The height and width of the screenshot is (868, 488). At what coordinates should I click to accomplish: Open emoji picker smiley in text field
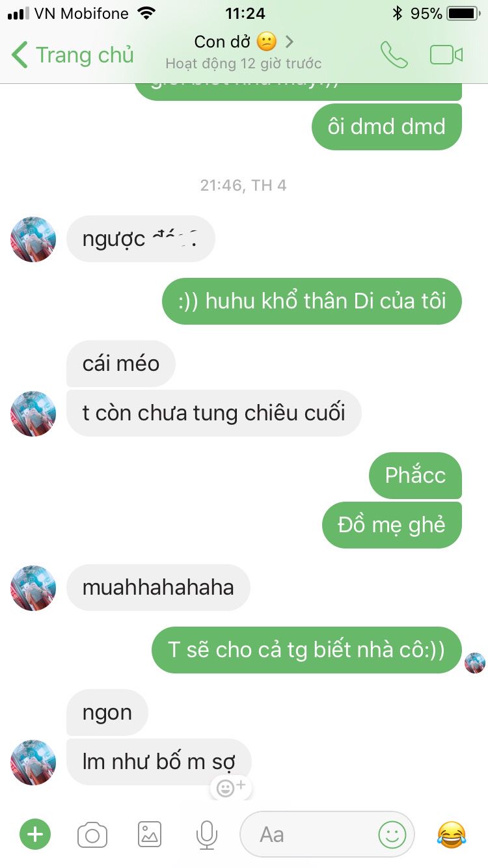[392, 834]
